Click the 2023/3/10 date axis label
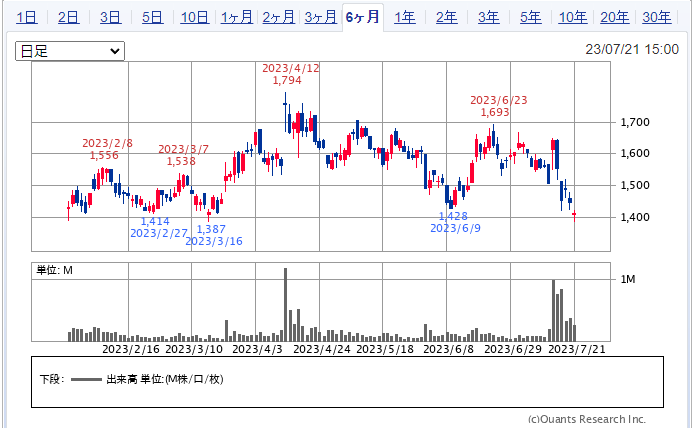The image size is (695, 428). (x=194, y=349)
